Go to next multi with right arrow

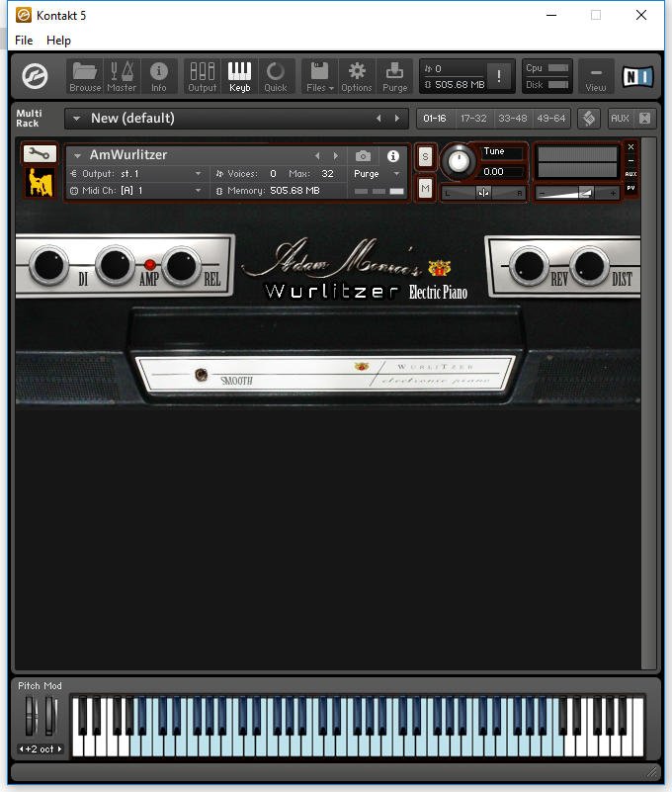click(397, 119)
